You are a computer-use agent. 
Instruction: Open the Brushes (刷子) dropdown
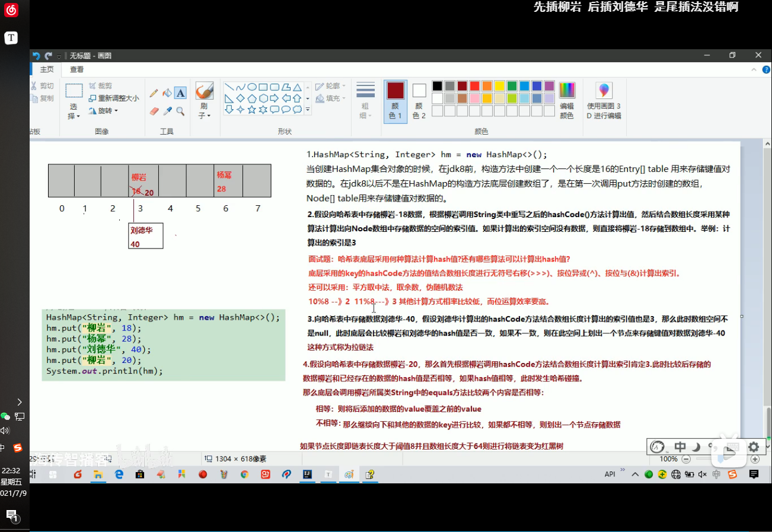(204, 111)
